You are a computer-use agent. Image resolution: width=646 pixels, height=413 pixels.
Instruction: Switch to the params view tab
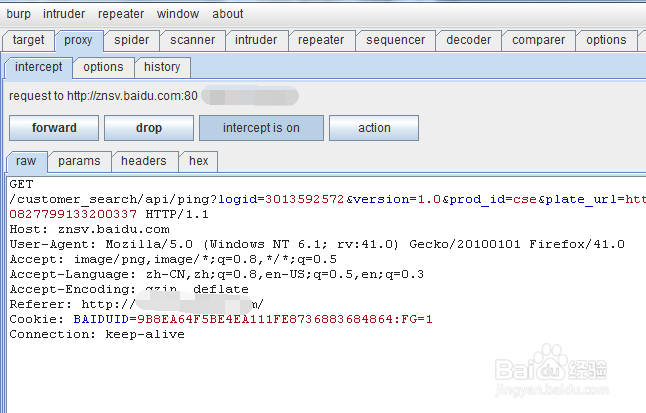[x=79, y=161]
